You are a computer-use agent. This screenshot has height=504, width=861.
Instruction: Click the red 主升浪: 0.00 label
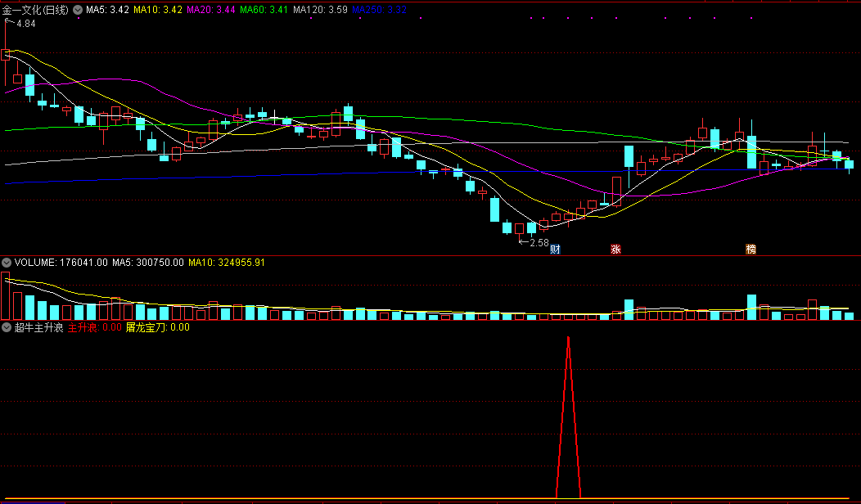point(94,328)
